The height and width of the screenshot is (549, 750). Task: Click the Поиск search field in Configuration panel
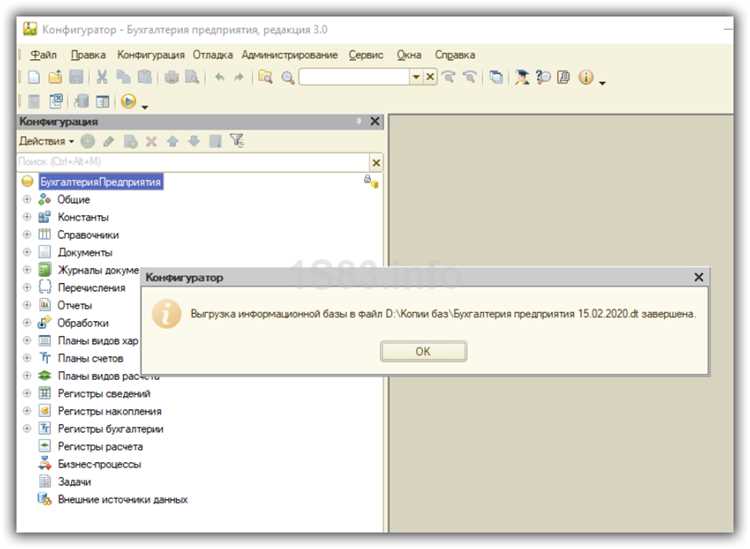193,162
